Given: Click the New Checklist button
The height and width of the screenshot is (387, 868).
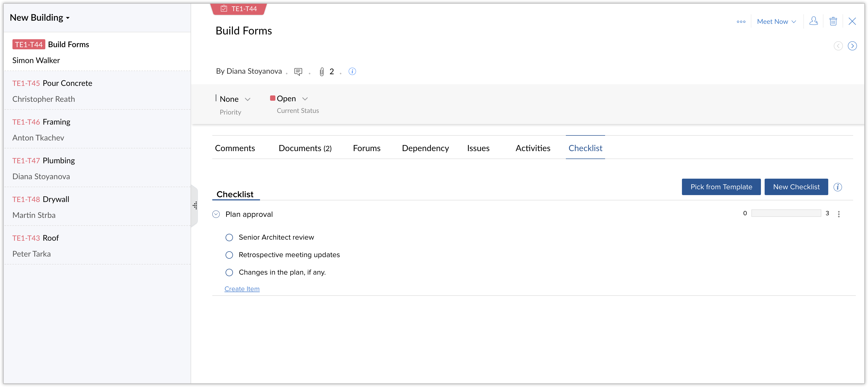Looking at the screenshot, I should [x=796, y=187].
